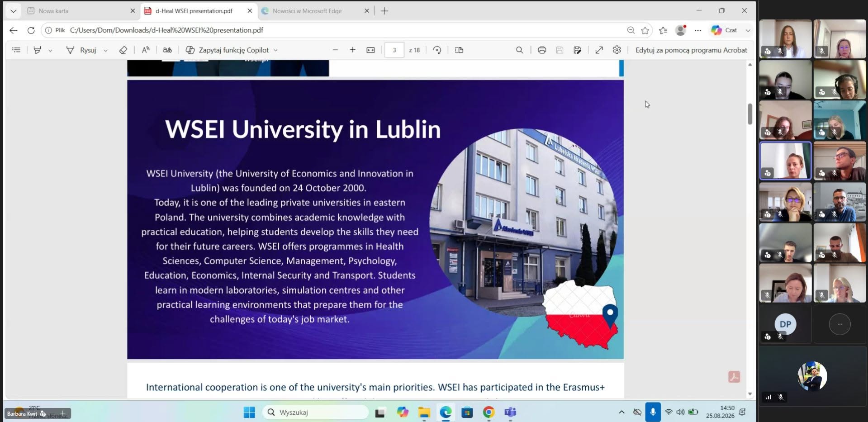Click Zapytaj funkcję Copilot button
The height and width of the screenshot is (422, 868).
(x=228, y=50)
